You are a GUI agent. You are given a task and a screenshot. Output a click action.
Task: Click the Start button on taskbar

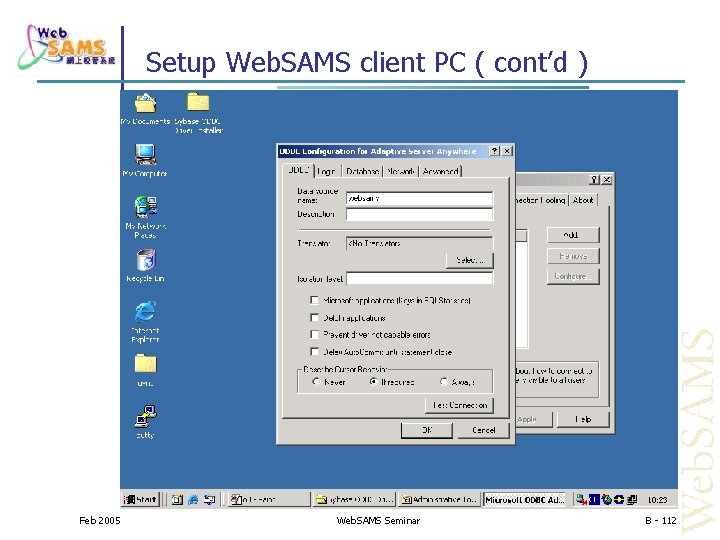tap(141, 499)
